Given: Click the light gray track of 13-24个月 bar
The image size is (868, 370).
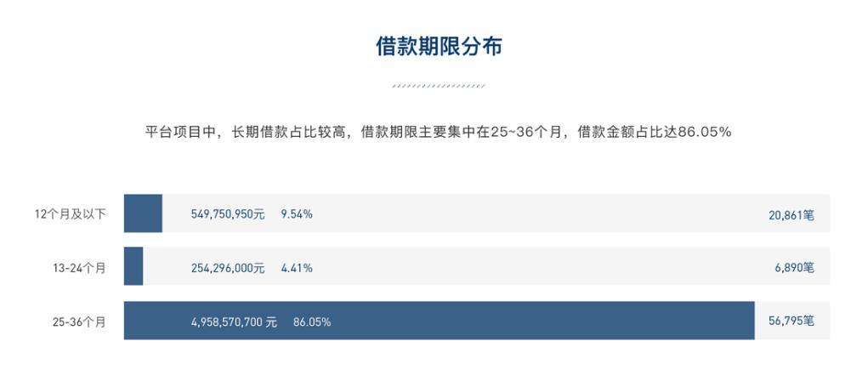Looking at the screenshot, I should [x=486, y=266].
